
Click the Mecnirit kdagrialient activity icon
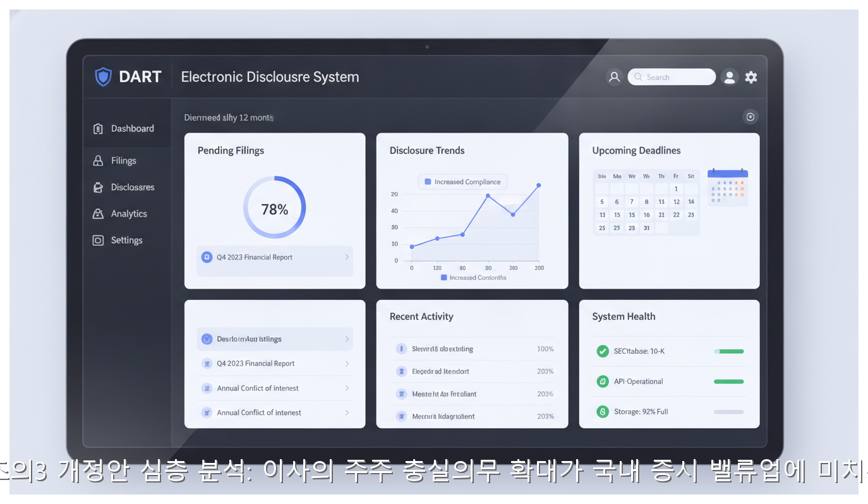click(x=401, y=417)
